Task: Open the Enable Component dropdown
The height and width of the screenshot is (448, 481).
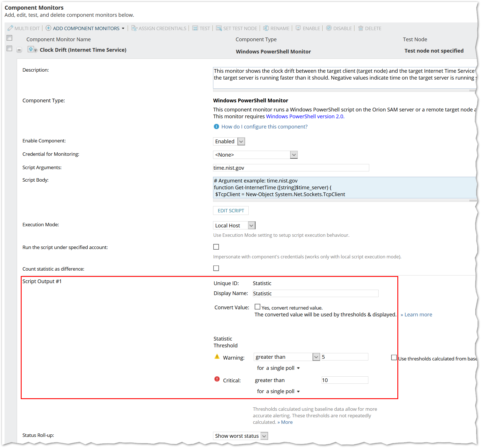Action: (x=241, y=141)
